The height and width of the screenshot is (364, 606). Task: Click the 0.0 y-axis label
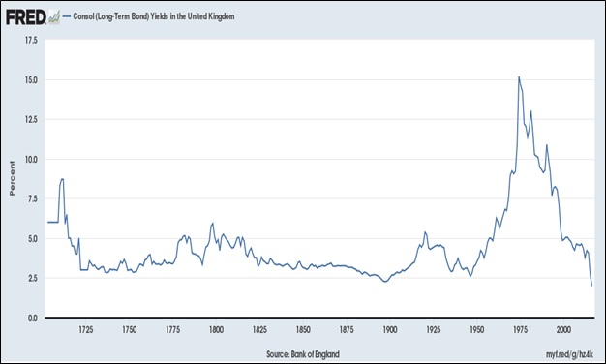[x=33, y=318]
